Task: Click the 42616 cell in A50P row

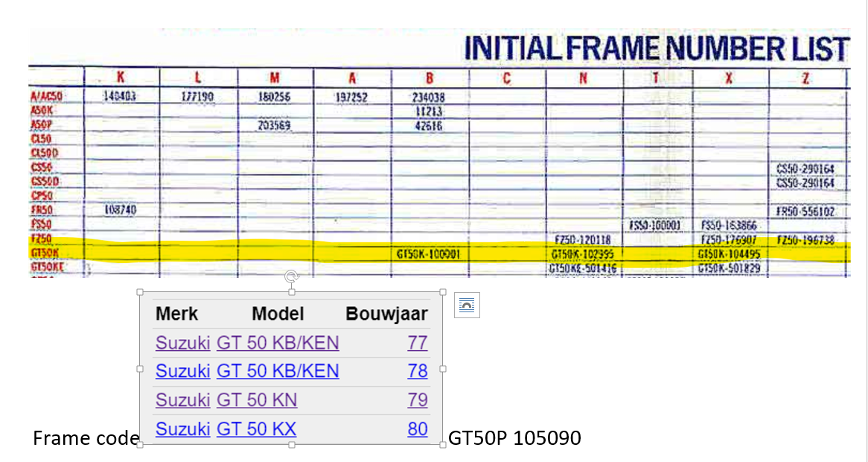Action: pos(429,126)
